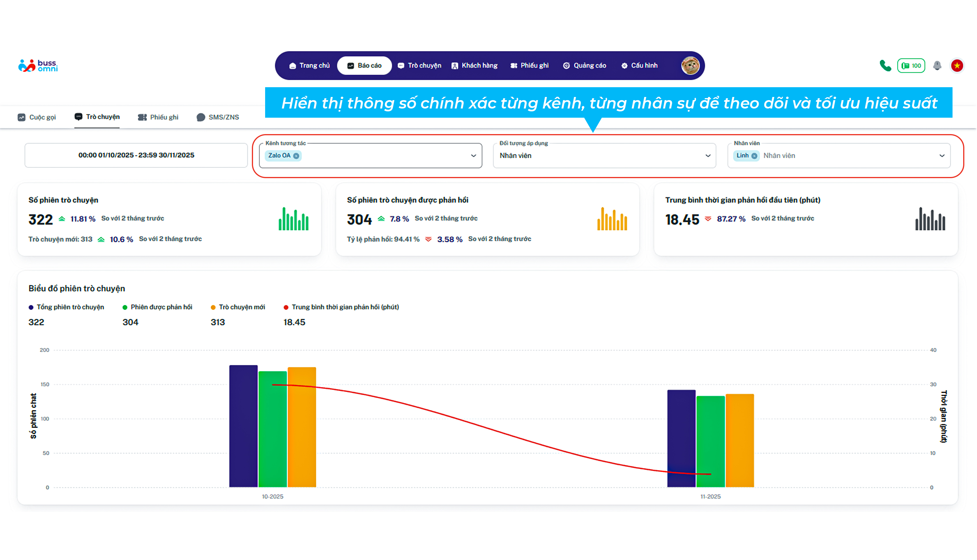The height and width of the screenshot is (560, 977).
Task: Click the orange mini bar chart icon
Action: 612,219
